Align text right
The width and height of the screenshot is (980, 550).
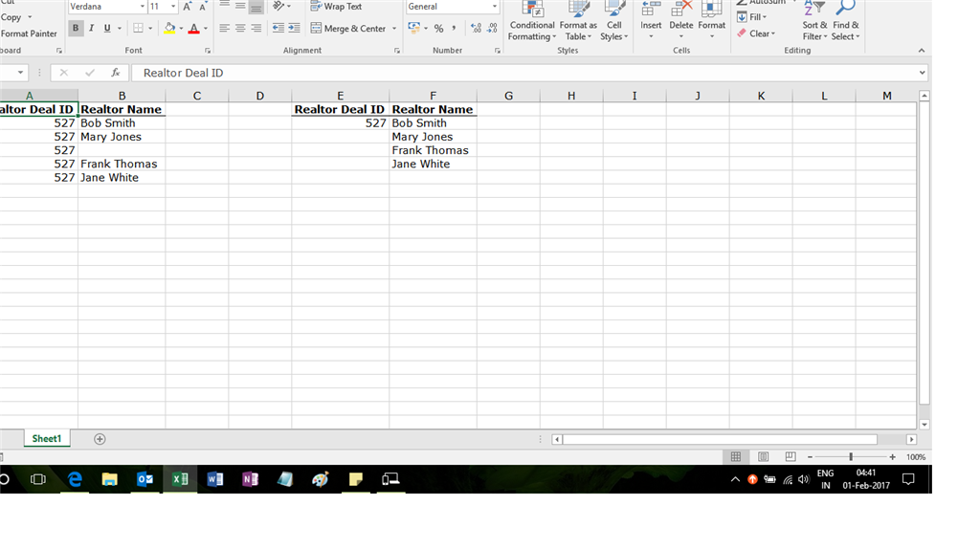[x=256, y=28]
